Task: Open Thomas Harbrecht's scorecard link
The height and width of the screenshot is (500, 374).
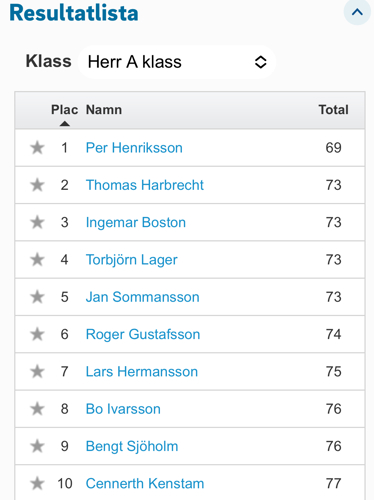Action: click(145, 185)
